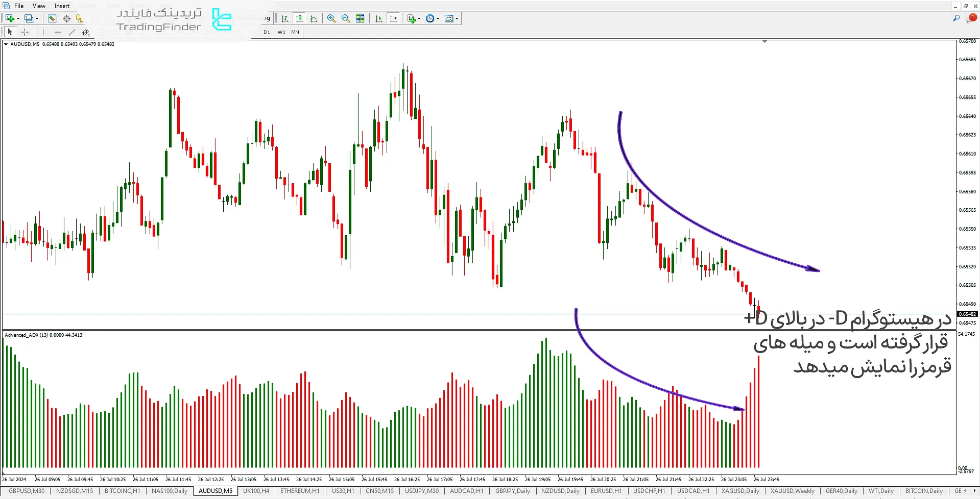Viewport: 980px width, 499px height.
Task: Click the Zoom Out magnifier icon
Action: click(346, 18)
